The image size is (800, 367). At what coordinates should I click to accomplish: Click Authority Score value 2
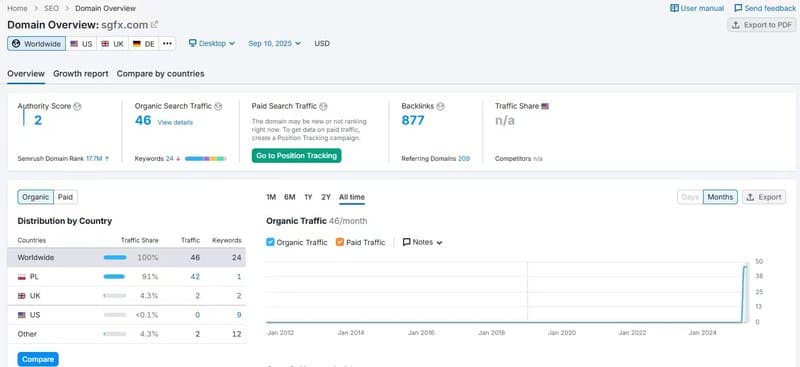click(x=38, y=120)
